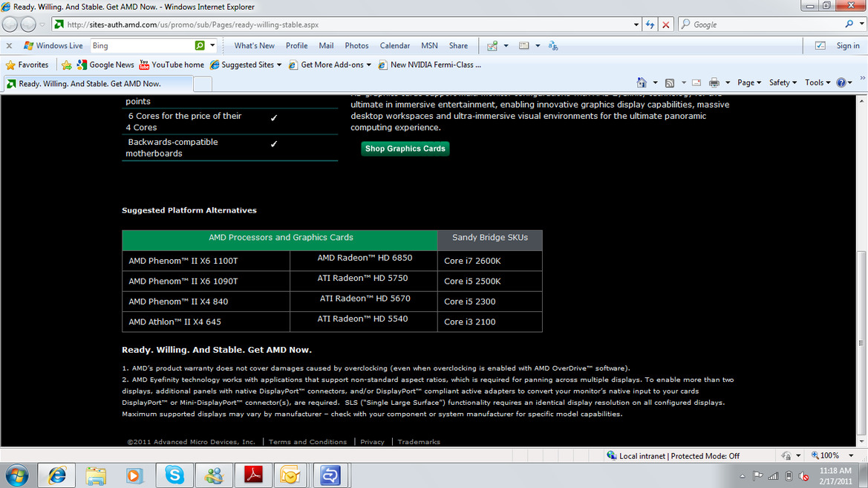Click the Windows Start orb

17,475
